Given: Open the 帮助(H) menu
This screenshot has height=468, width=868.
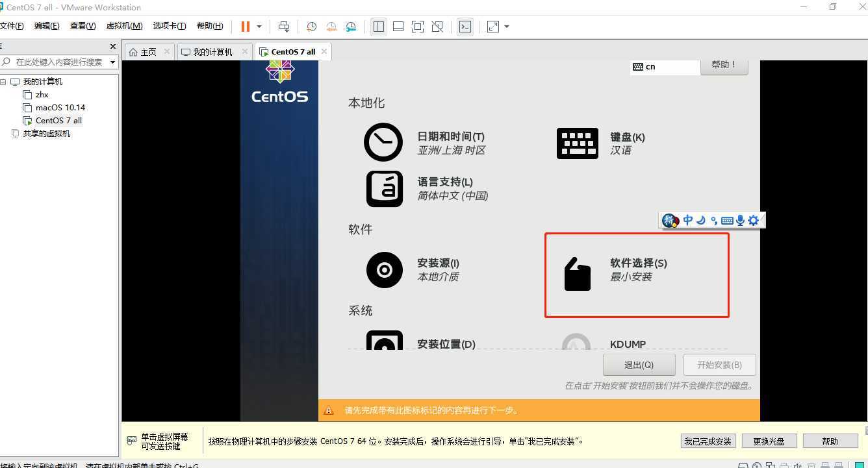Looking at the screenshot, I should (209, 26).
